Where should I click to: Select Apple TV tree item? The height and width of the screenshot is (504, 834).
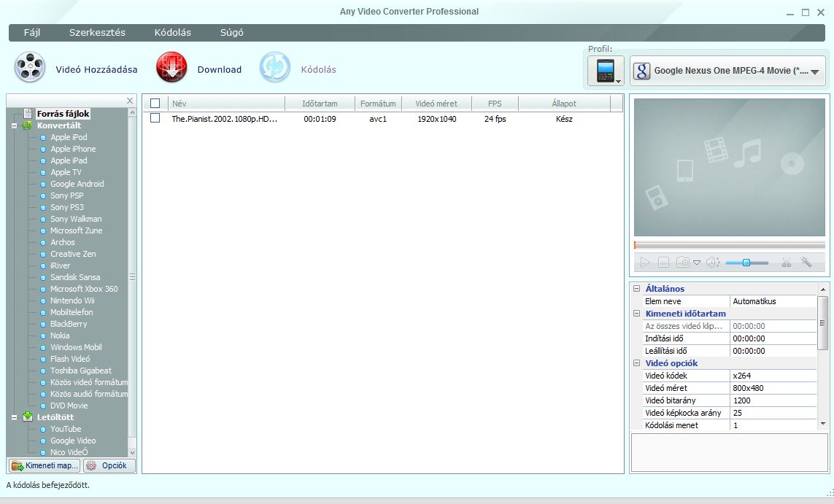(x=66, y=172)
